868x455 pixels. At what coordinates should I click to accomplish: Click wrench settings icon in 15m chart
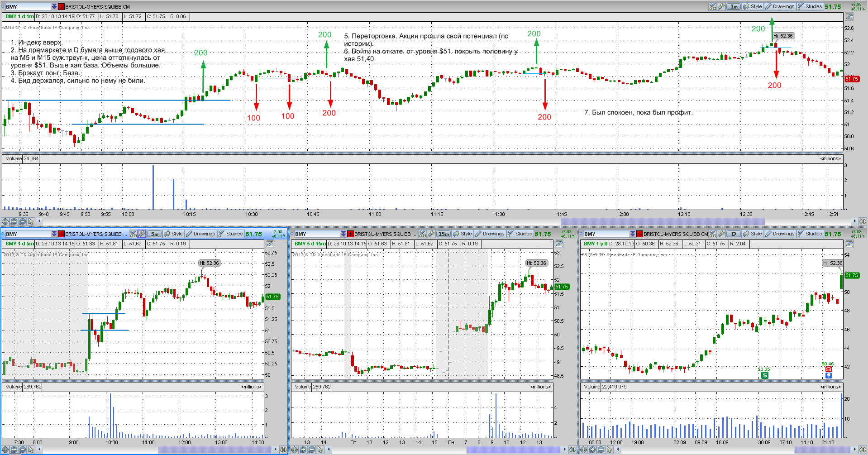[x=431, y=234]
